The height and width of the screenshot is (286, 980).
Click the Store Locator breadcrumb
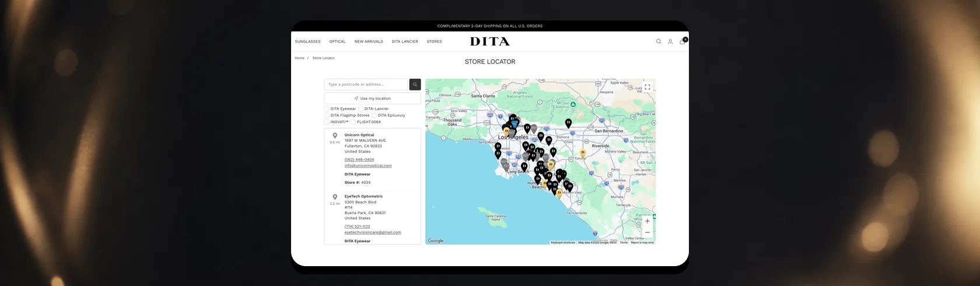pos(323,58)
